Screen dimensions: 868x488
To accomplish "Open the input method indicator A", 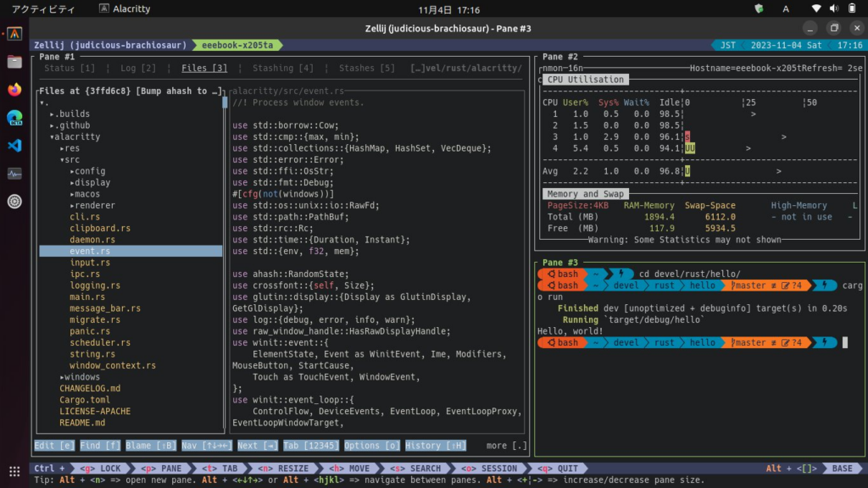I will tap(786, 8).
